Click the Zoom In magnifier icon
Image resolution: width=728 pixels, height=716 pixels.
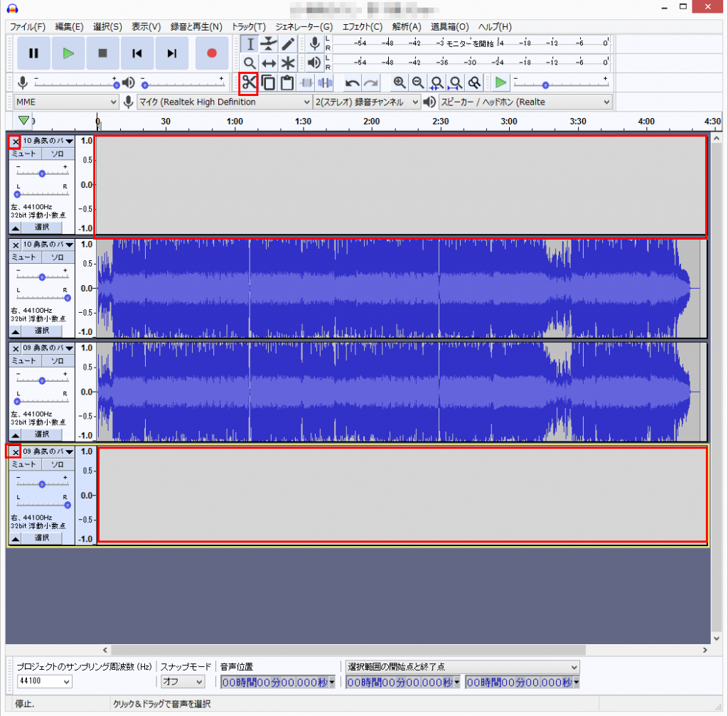400,82
